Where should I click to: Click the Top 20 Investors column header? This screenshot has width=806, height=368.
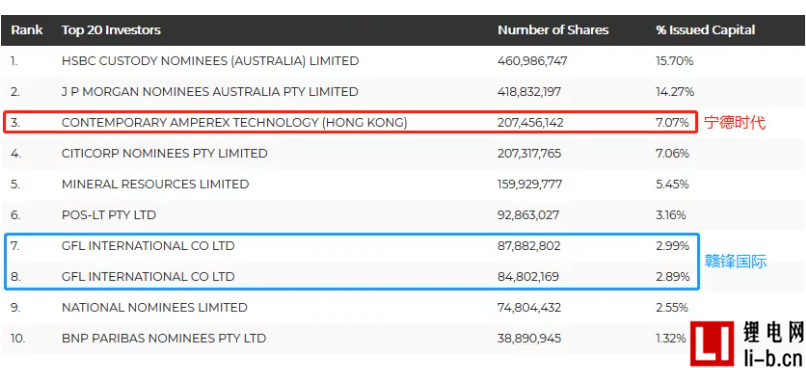(111, 30)
